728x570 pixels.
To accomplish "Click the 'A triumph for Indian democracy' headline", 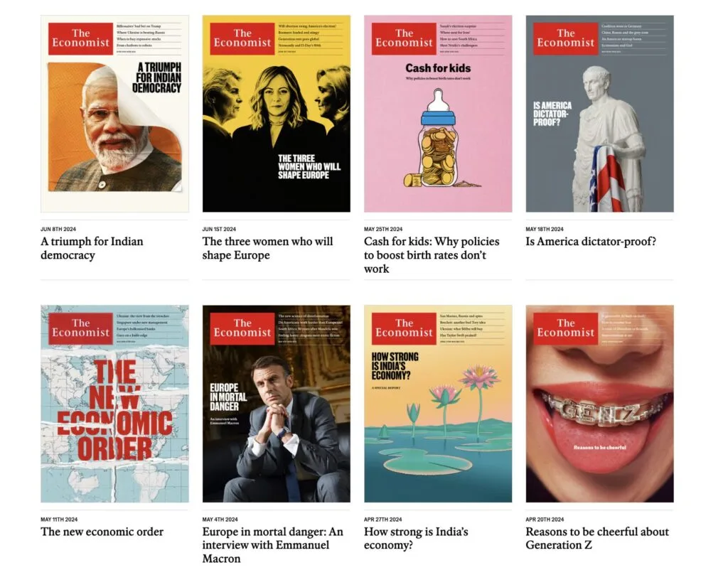I will [92, 248].
